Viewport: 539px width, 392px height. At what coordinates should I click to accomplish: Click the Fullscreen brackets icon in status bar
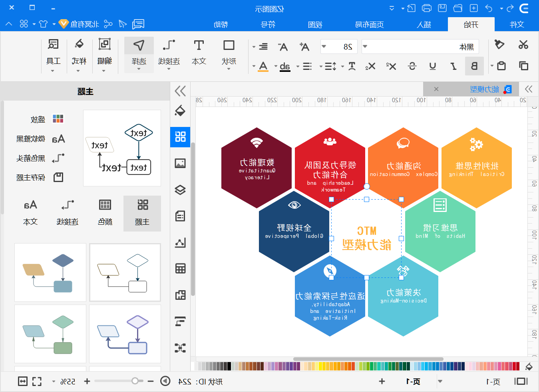[37, 381]
